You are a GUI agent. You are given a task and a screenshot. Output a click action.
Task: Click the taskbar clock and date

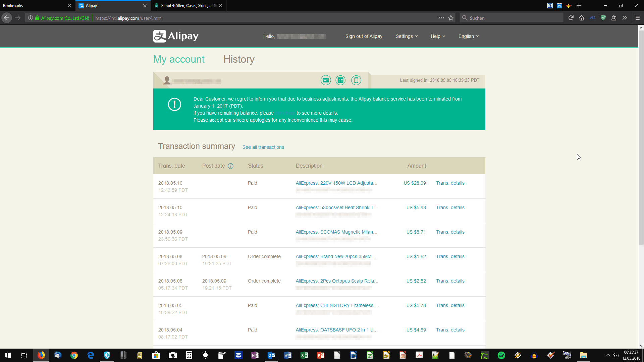(631, 355)
